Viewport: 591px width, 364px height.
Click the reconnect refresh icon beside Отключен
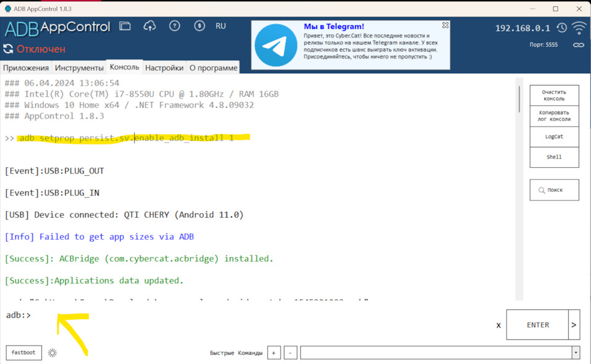(x=8, y=49)
